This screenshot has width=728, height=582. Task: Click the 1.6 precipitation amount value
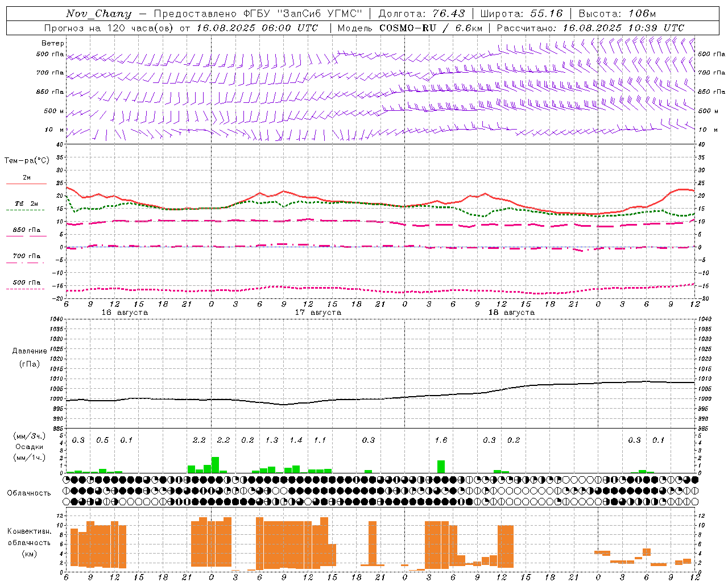click(441, 440)
